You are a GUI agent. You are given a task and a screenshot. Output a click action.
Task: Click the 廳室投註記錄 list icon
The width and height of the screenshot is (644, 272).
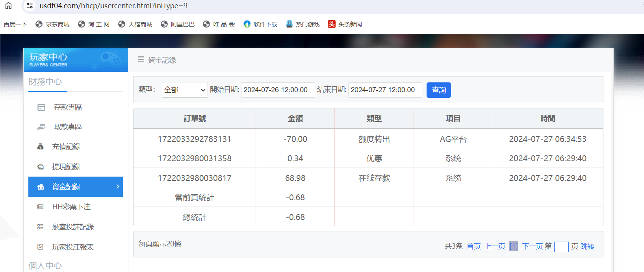tap(40, 227)
